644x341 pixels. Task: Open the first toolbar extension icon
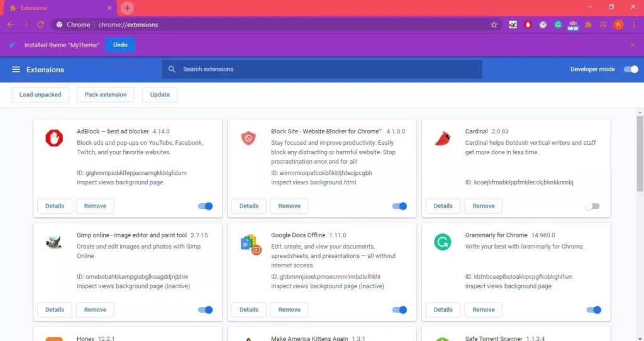point(513,25)
